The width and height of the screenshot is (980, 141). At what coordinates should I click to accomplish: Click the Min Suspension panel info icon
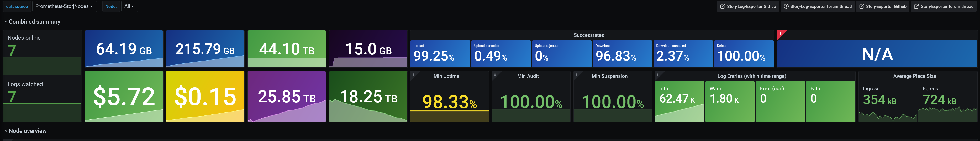click(x=576, y=74)
